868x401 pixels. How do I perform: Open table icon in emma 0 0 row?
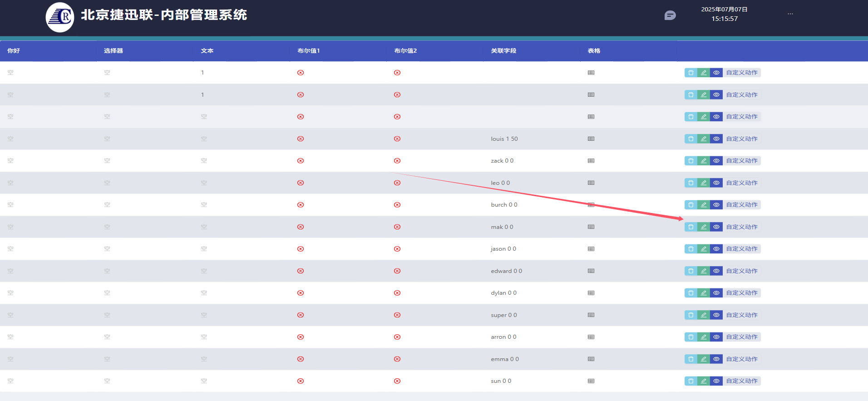click(x=591, y=359)
